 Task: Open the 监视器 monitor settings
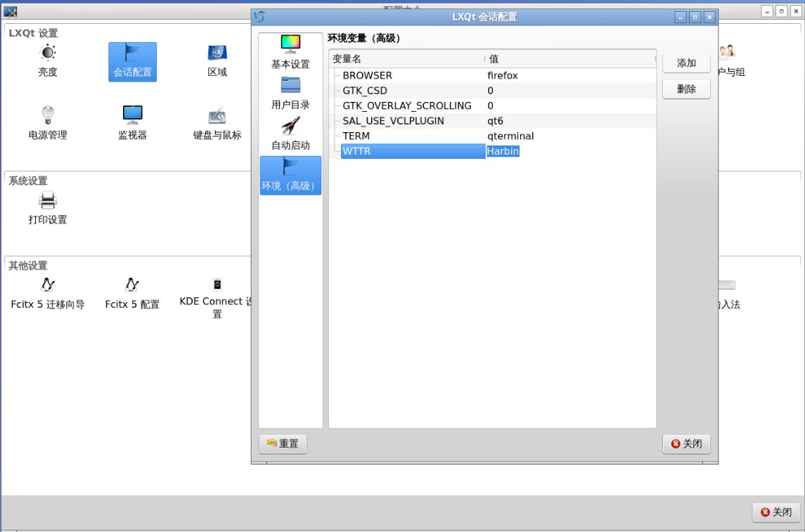(x=132, y=123)
